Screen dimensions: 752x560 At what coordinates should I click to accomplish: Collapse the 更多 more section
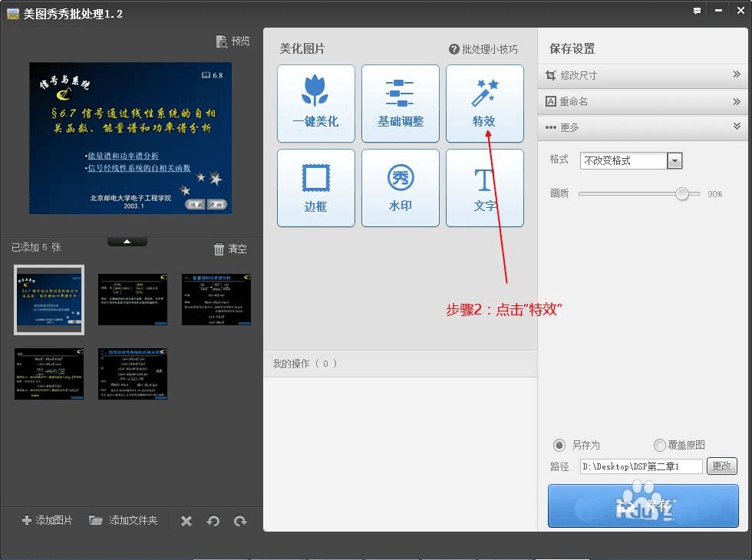point(643,127)
